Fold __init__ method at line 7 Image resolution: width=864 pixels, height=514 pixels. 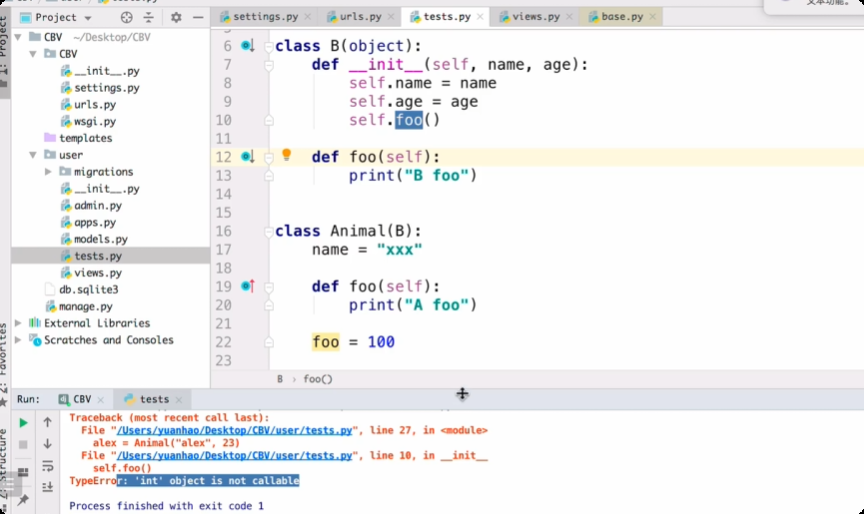click(x=269, y=66)
